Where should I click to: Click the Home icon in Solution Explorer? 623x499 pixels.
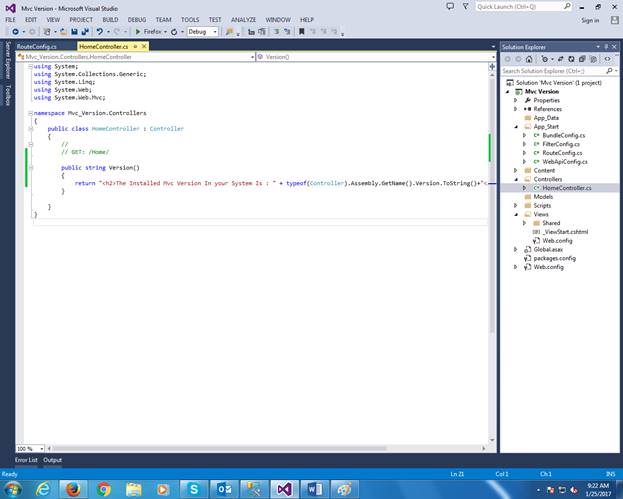click(x=528, y=58)
